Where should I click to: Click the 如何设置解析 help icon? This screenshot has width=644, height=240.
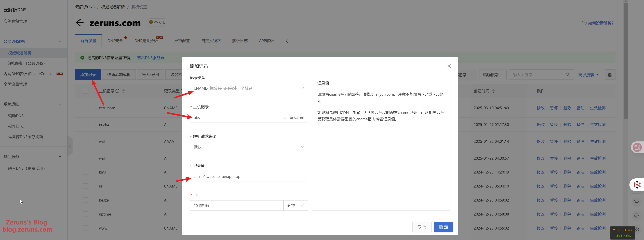(584, 23)
